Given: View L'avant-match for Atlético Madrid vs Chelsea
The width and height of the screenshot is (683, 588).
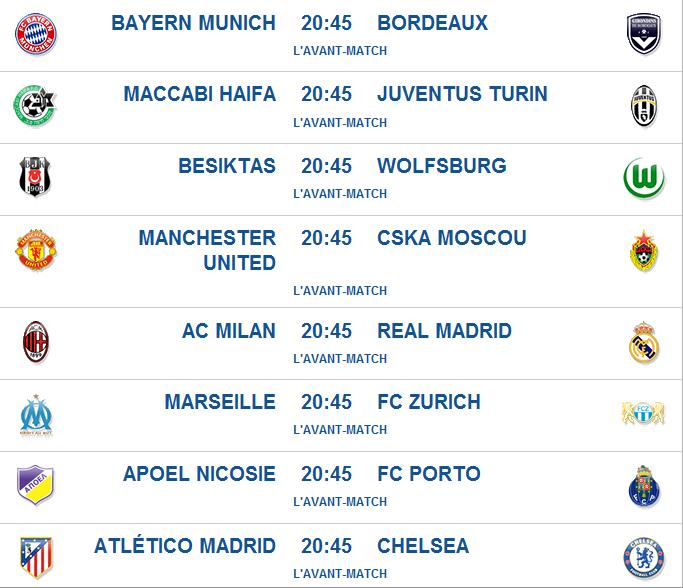Looking at the screenshot, I should 340,574.
